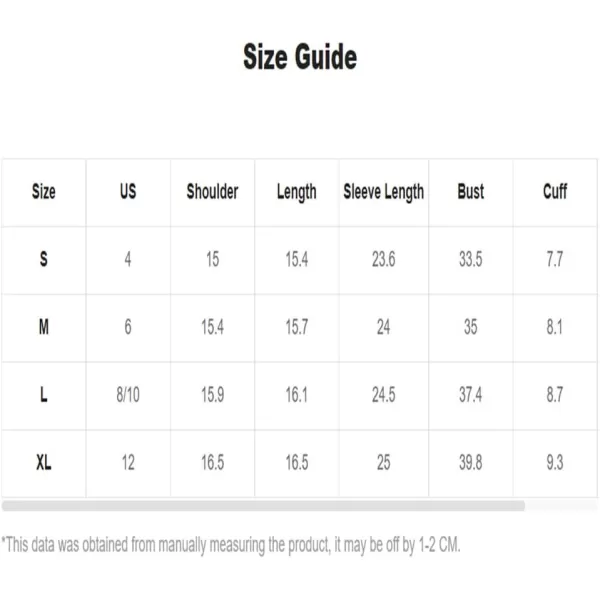The width and height of the screenshot is (600, 600).
Task: Click the 33.5 bust value cell
Action: point(471,259)
